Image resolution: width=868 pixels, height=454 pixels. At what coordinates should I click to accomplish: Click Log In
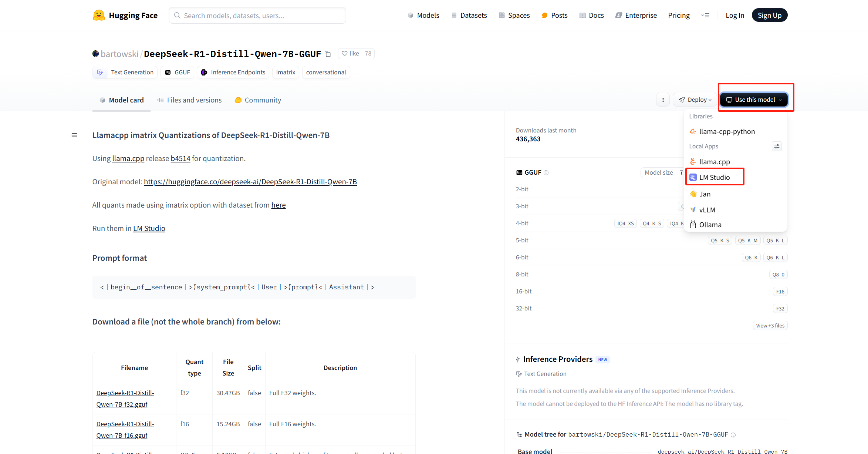click(735, 15)
